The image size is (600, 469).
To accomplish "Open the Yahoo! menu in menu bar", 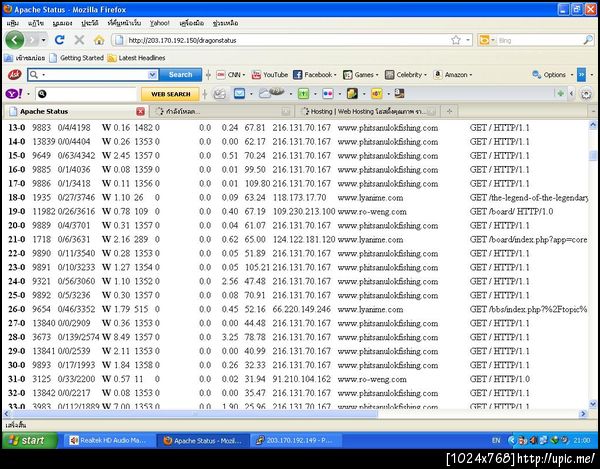I will point(159,23).
